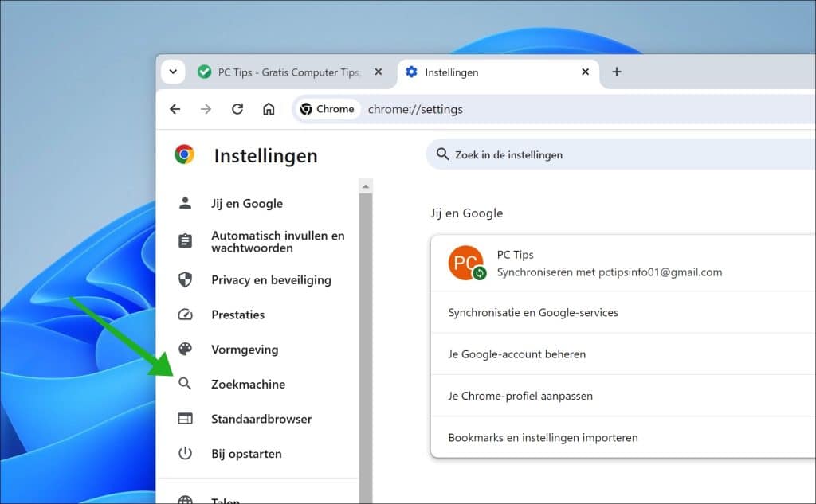This screenshot has height=504, width=816.
Task: Click the gear favicon on Instellingen tab
Action: coord(411,72)
